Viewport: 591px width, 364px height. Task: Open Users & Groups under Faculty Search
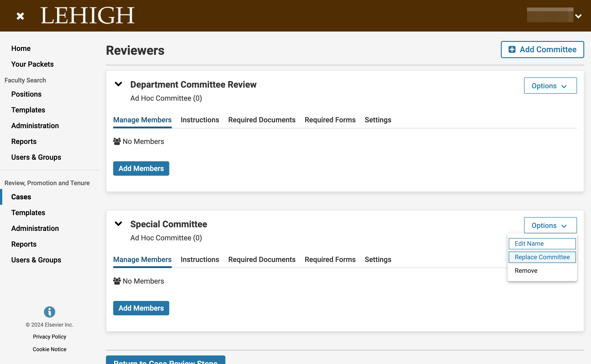(x=36, y=157)
